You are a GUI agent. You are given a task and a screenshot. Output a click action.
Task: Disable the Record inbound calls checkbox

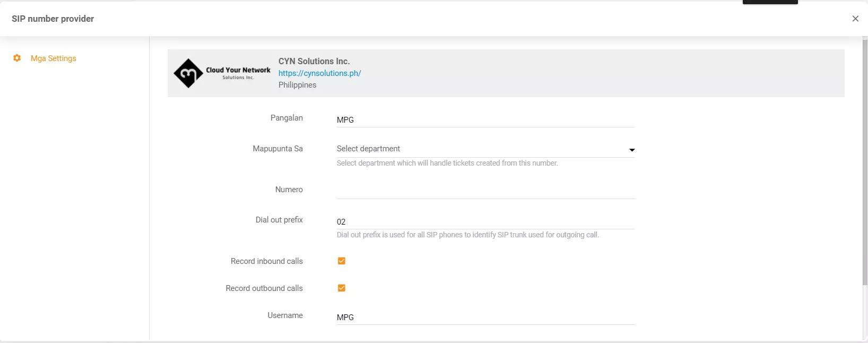click(x=342, y=261)
